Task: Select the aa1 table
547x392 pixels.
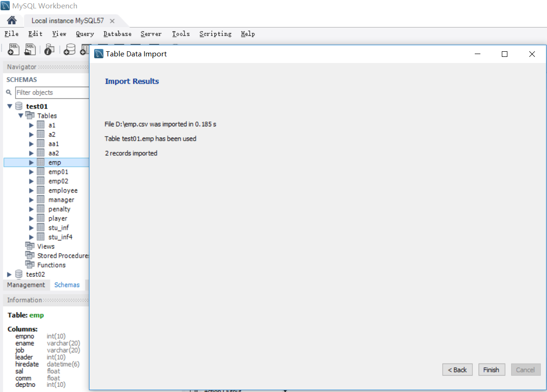Action: tap(54, 144)
